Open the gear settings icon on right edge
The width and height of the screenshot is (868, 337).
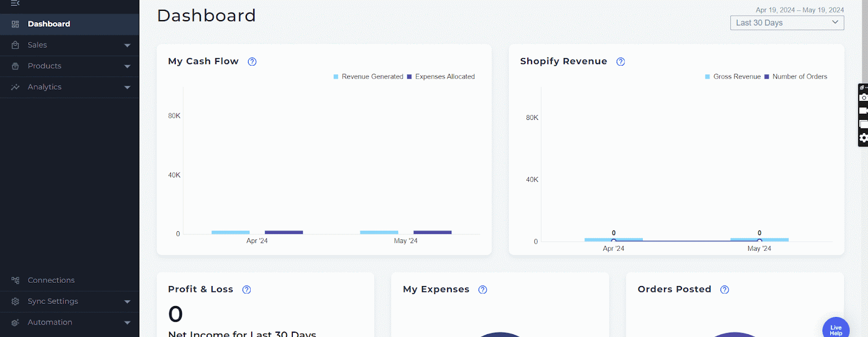click(x=864, y=138)
